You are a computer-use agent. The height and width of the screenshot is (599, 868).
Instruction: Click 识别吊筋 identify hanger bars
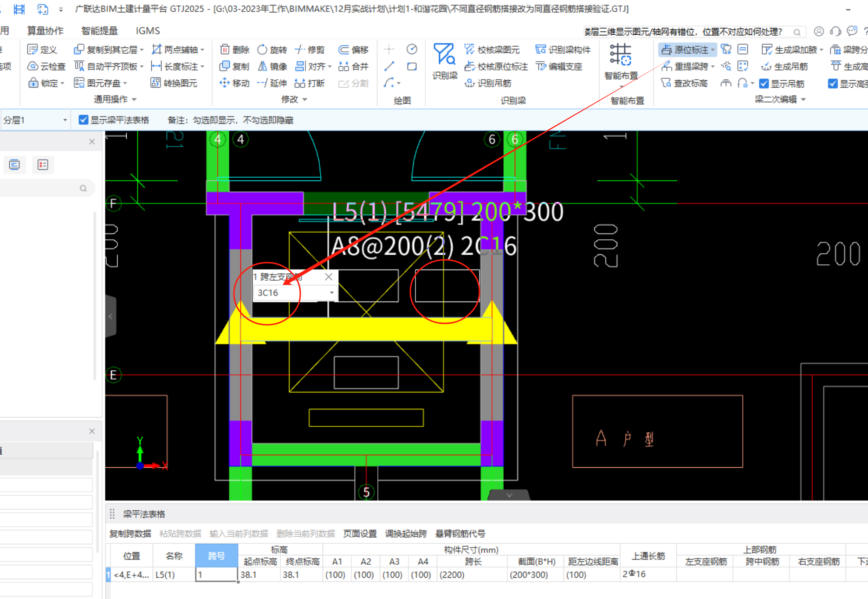point(488,83)
